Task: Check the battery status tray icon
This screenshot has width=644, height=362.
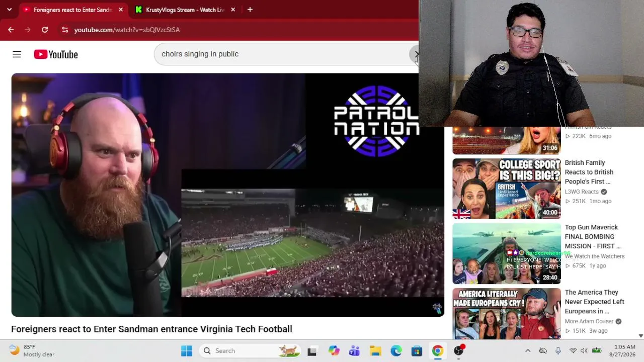Action: tap(597, 351)
